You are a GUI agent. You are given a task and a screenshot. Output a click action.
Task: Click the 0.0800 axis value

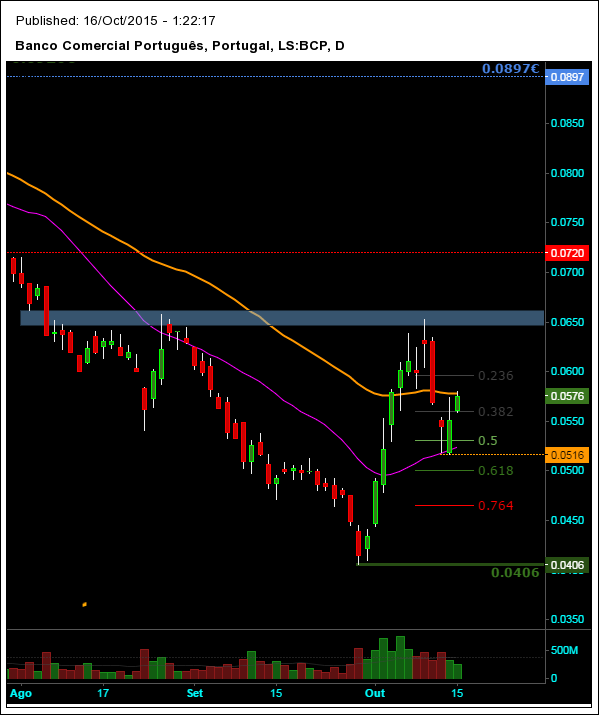pos(567,173)
